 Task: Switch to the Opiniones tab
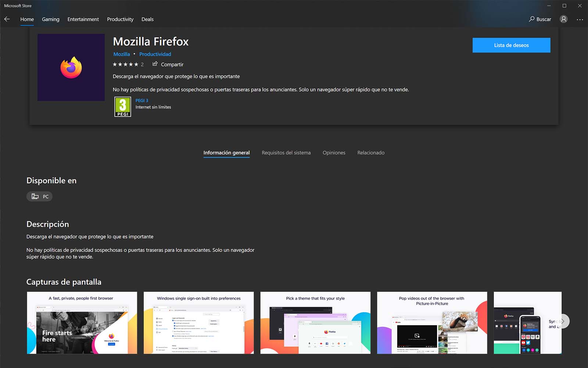pos(334,153)
